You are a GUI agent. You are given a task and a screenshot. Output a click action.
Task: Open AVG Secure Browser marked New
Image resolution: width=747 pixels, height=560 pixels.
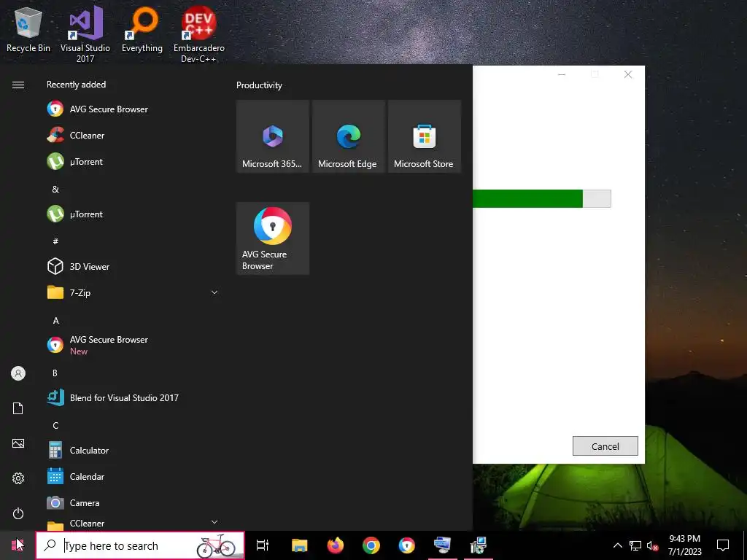(x=133, y=345)
